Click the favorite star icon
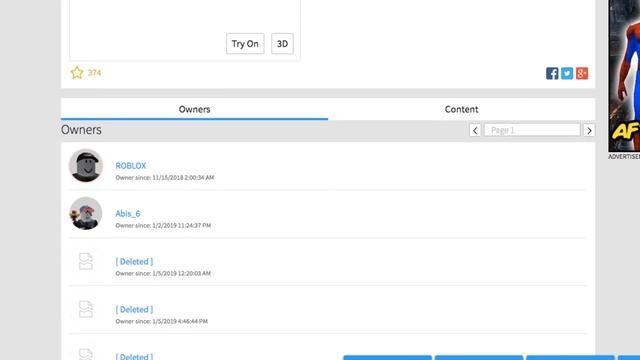Screen dimensions: 640x360 pos(77,73)
